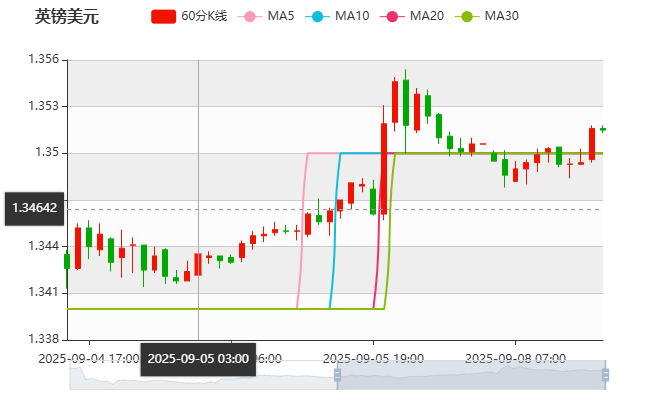Toggle the MA5 line legend
The image size is (670, 400).
tap(266, 16)
